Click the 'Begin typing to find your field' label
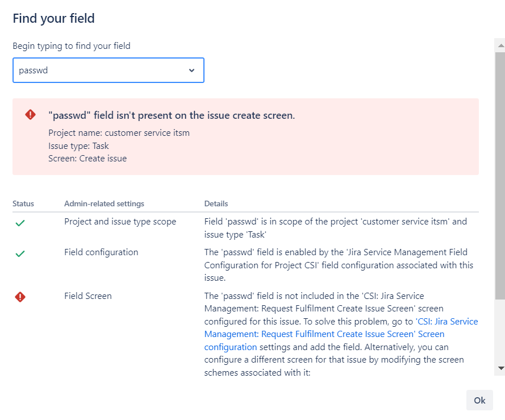The width and height of the screenshot is (505, 420). pos(72,46)
